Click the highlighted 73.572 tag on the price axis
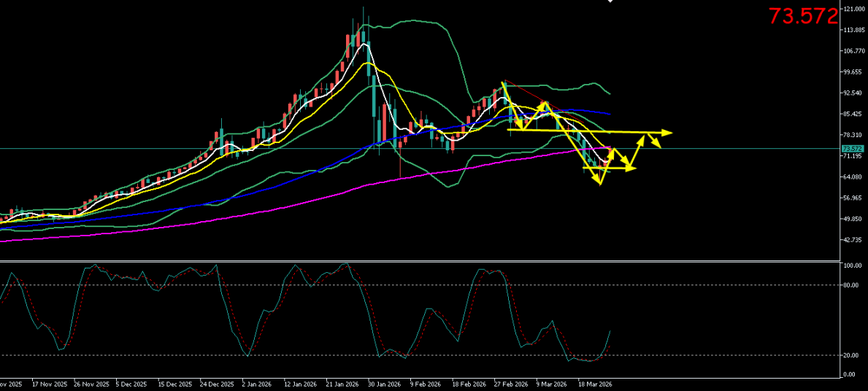 848,148
